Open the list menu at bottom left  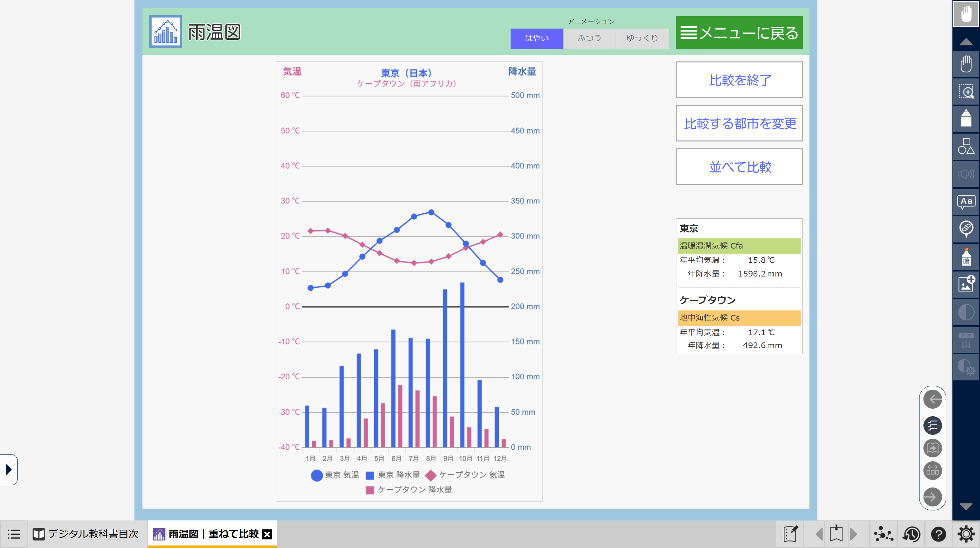13,534
